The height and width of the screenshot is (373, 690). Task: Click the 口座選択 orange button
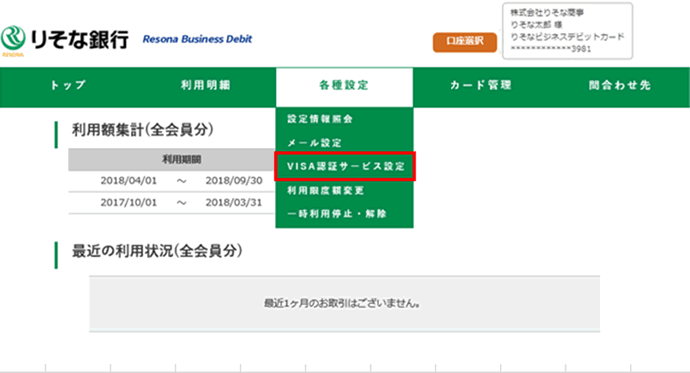(465, 41)
